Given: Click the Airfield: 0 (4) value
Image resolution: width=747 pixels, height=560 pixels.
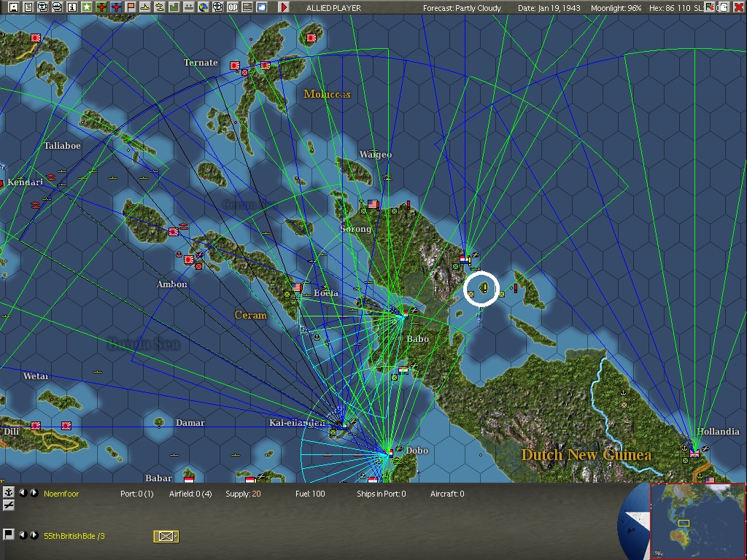Looking at the screenshot, I should pyautogui.click(x=190, y=494).
